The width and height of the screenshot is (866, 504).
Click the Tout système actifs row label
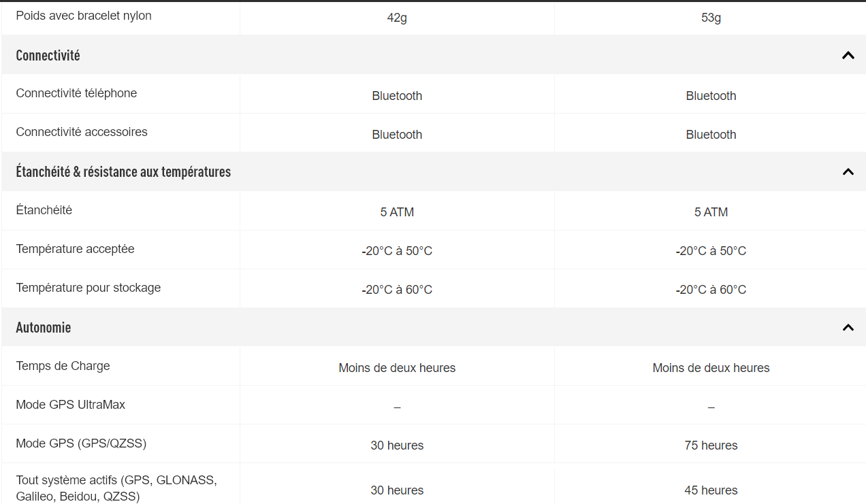(116, 488)
